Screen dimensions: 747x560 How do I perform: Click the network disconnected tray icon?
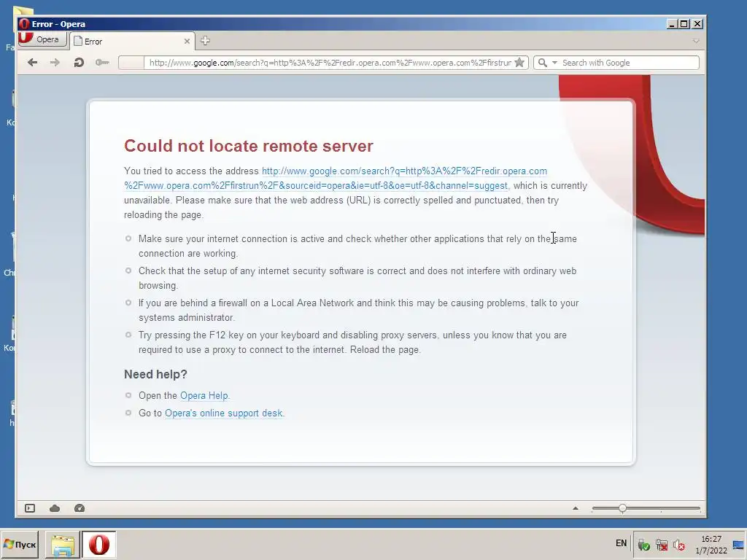coord(661,544)
